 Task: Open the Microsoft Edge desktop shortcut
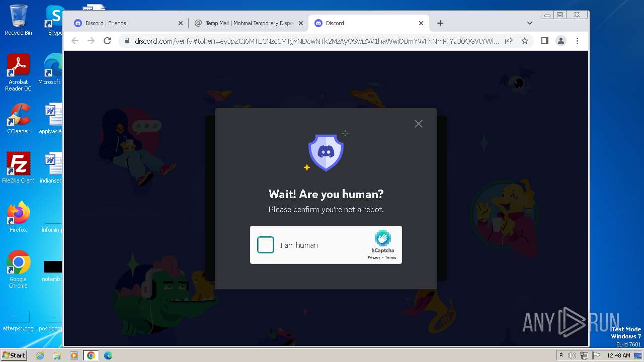point(51,69)
